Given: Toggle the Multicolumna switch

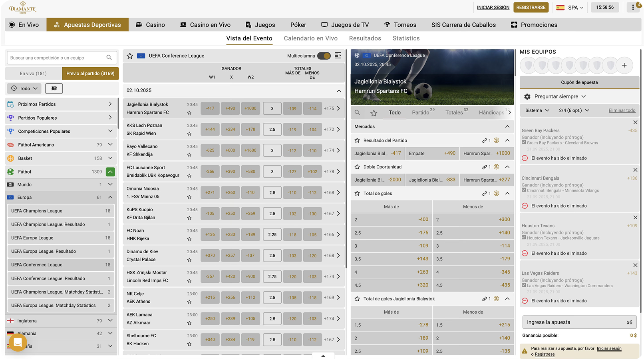Looking at the screenshot, I should tap(324, 56).
